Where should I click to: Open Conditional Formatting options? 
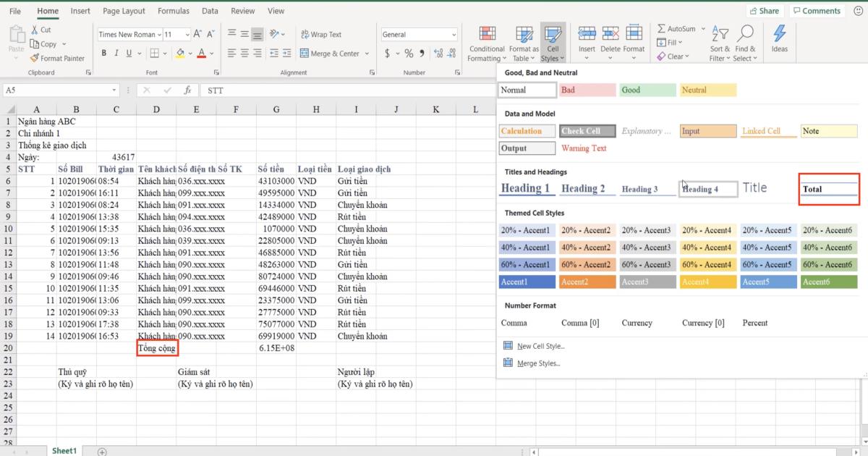coord(485,42)
